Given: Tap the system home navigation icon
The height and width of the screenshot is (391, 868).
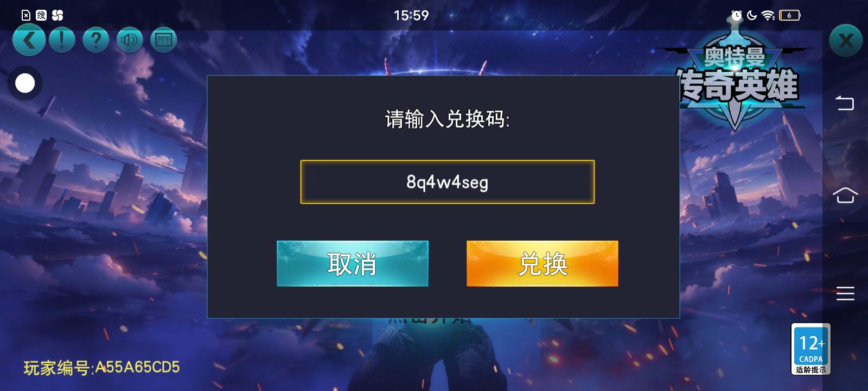Looking at the screenshot, I should point(845,195).
